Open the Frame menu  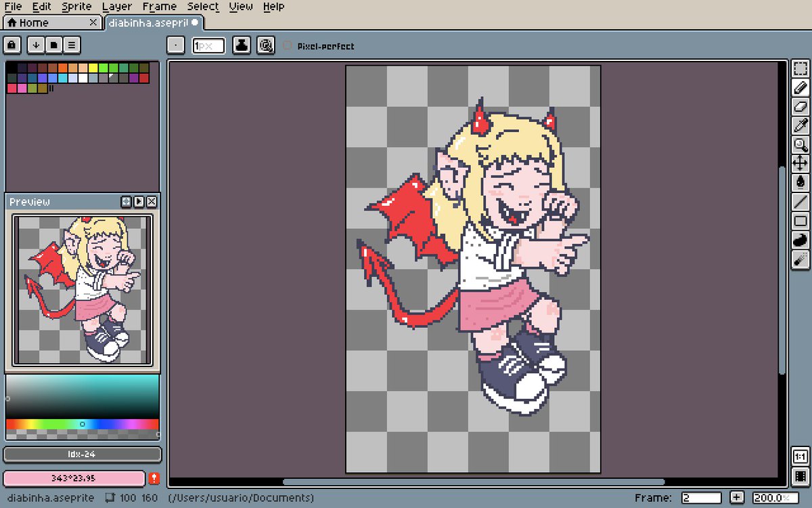click(x=160, y=7)
